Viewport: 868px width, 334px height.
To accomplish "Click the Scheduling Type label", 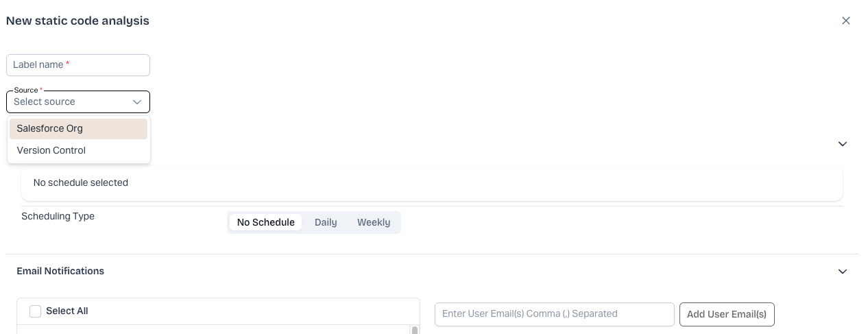I will 58,217.
